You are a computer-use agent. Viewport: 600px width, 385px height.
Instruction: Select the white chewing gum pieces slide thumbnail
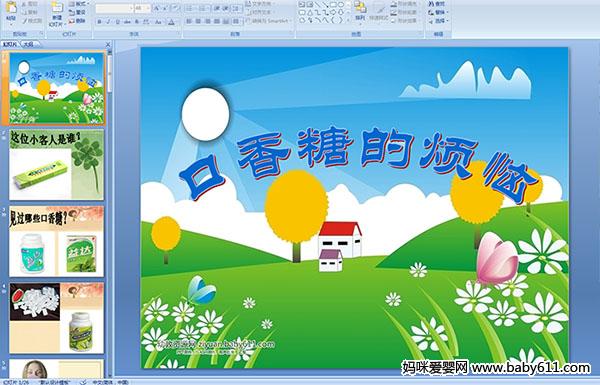click(56, 318)
